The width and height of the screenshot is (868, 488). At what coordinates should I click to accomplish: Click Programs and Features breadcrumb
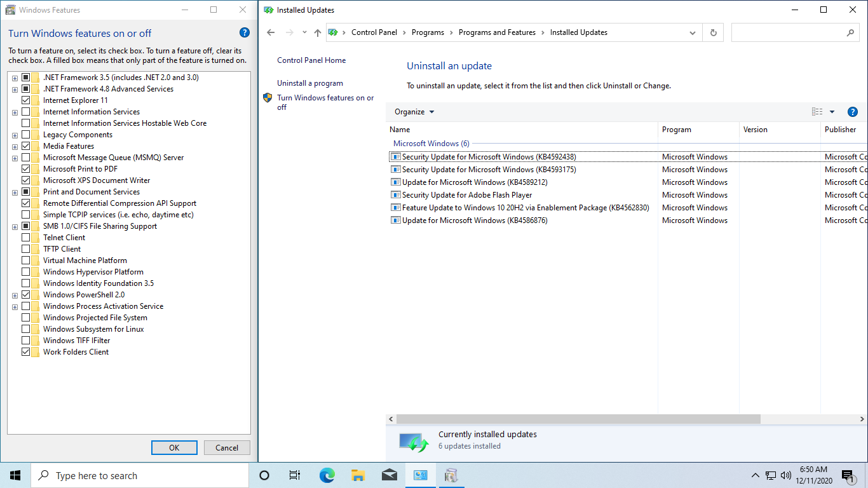pos(497,32)
